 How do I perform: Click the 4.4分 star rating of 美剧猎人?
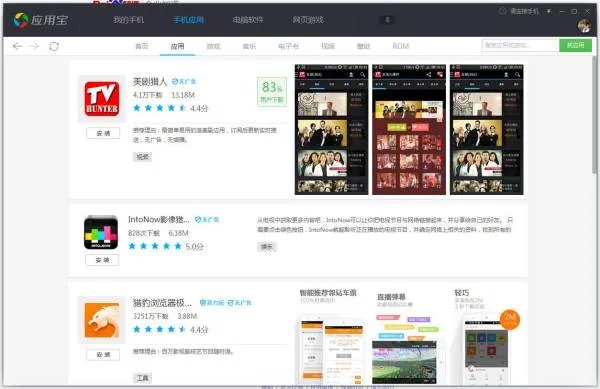pos(170,108)
